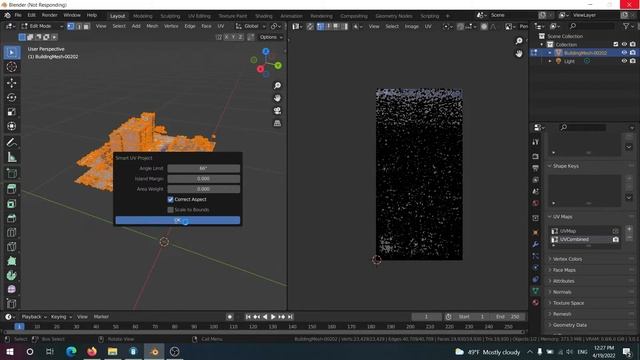Switch to the UV Editing workspace tab
The image size is (640, 360).
pyautogui.click(x=199, y=16)
